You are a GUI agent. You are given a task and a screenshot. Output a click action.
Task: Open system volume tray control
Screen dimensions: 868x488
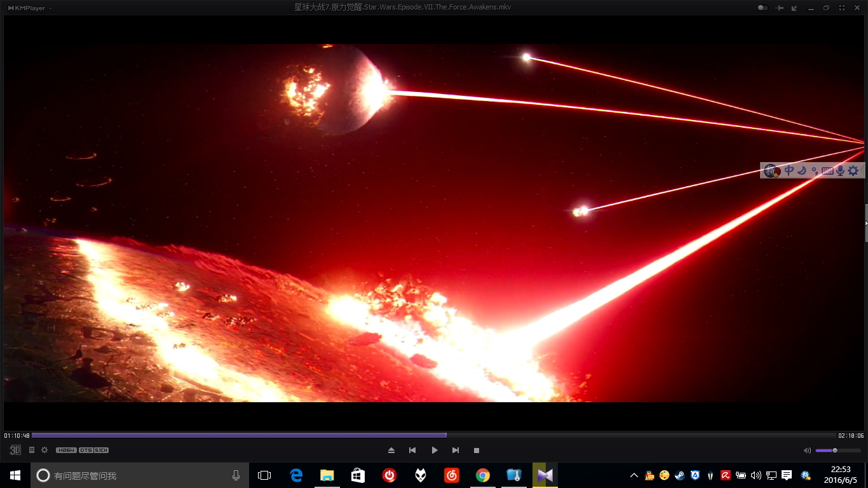(x=756, y=475)
